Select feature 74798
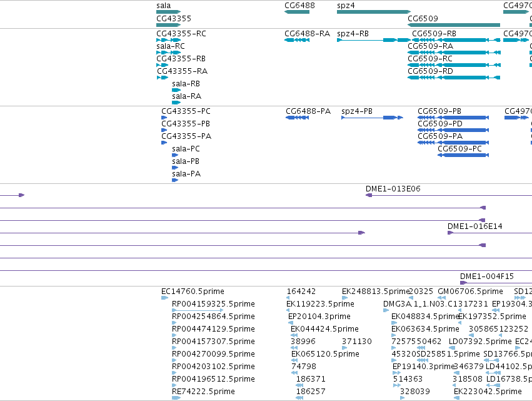 (x=294, y=373)
